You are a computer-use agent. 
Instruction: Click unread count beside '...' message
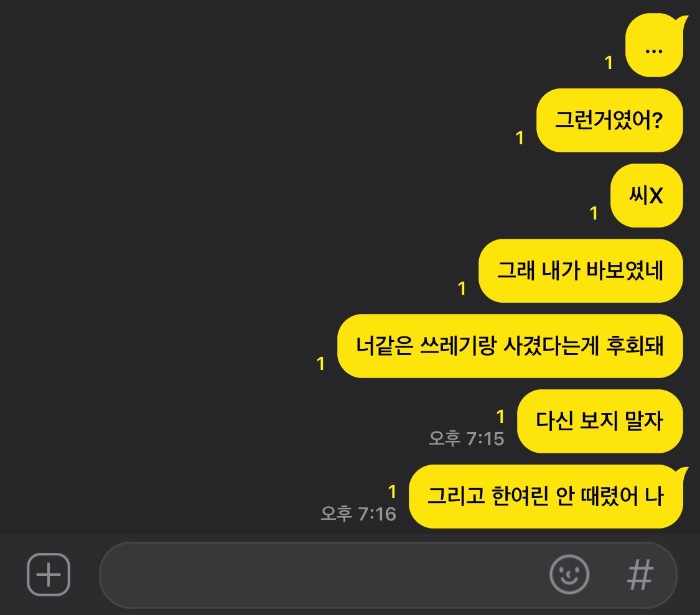click(609, 63)
